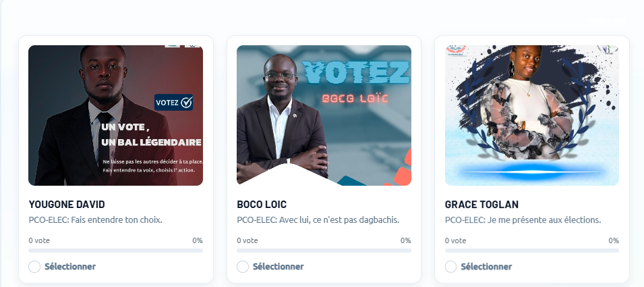
Task: Click the BOCO LOIC candidate name
Action: coord(262,205)
